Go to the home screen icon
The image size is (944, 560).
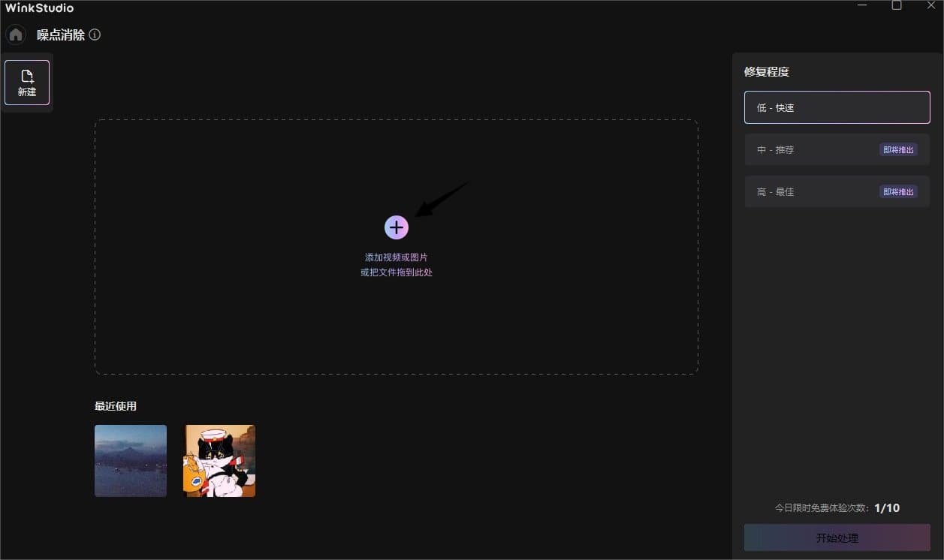click(16, 35)
